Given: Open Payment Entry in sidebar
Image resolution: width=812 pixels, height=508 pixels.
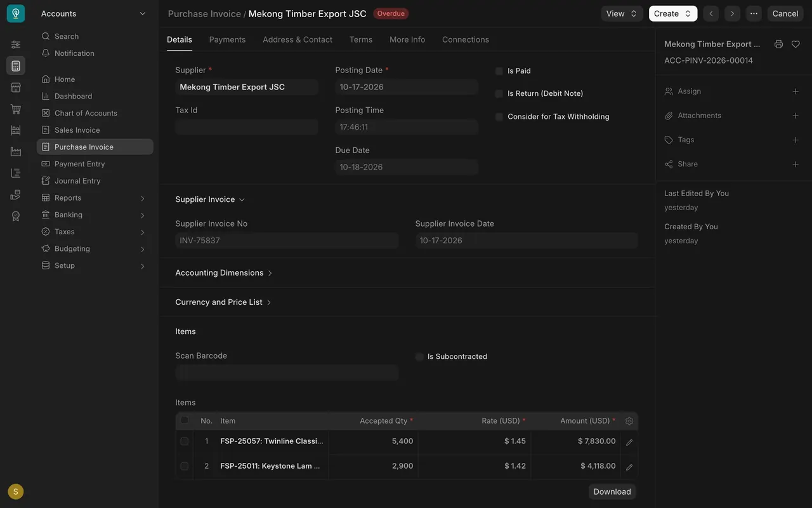Looking at the screenshot, I should [95, 164].
